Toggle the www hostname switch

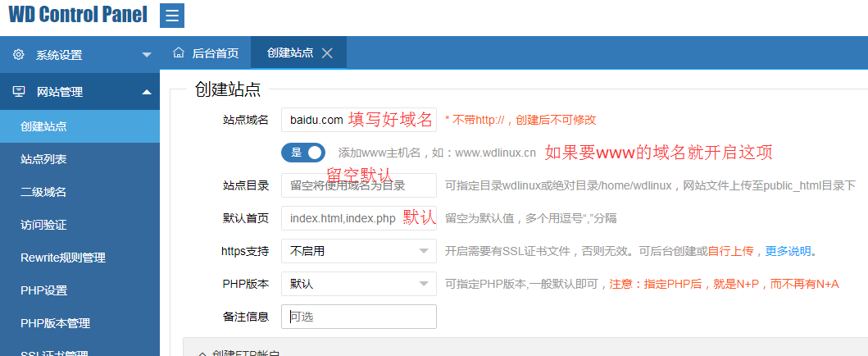point(303,153)
